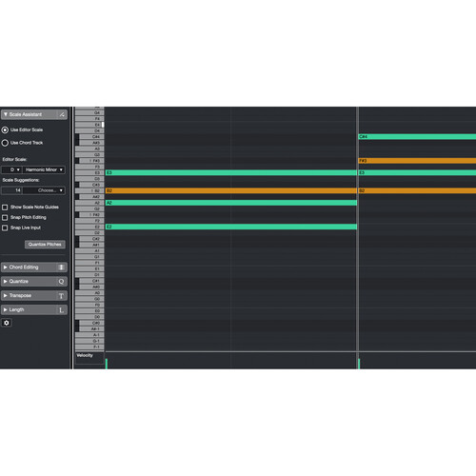Play the A1 piano key
This screenshot has width=476, height=476.
[89, 250]
